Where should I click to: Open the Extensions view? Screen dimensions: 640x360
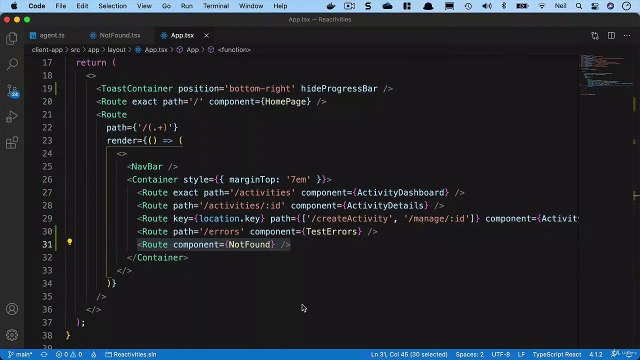(12, 143)
